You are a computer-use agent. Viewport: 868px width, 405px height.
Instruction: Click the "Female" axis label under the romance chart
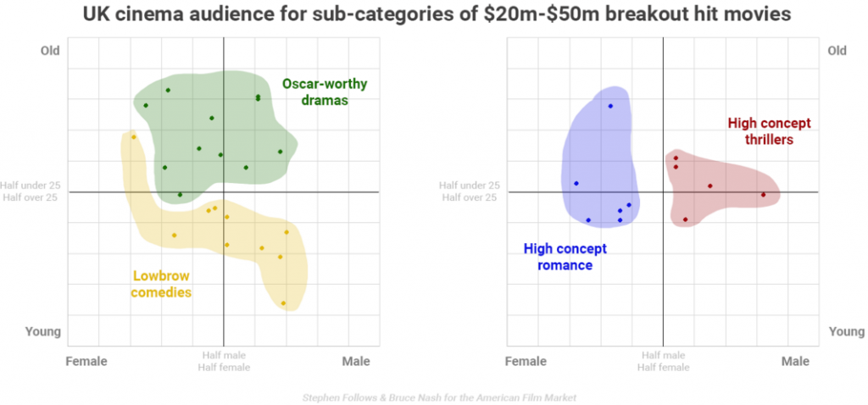tap(526, 362)
